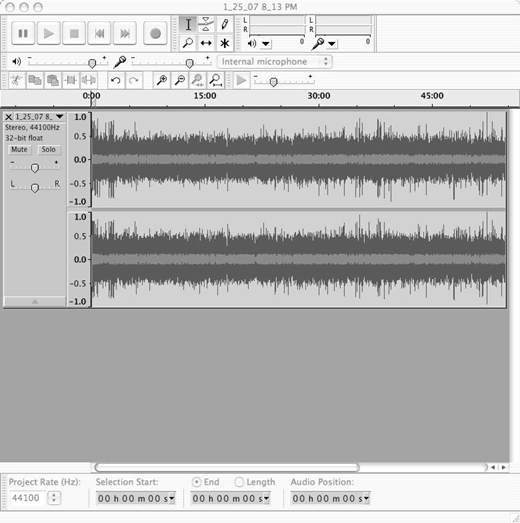The height and width of the screenshot is (523, 520).
Task: Click the Pause transport button
Action: tap(23, 33)
